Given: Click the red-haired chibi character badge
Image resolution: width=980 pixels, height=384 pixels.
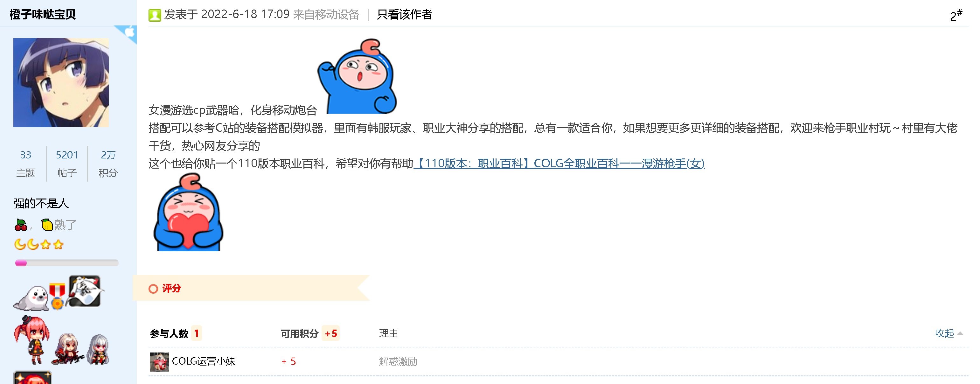Looking at the screenshot, I should pyautogui.click(x=32, y=339).
